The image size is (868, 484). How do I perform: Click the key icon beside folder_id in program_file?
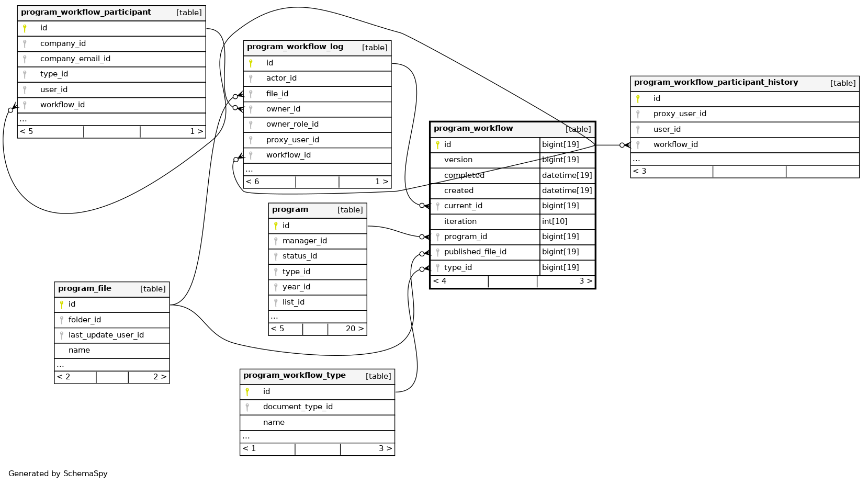(x=62, y=320)
